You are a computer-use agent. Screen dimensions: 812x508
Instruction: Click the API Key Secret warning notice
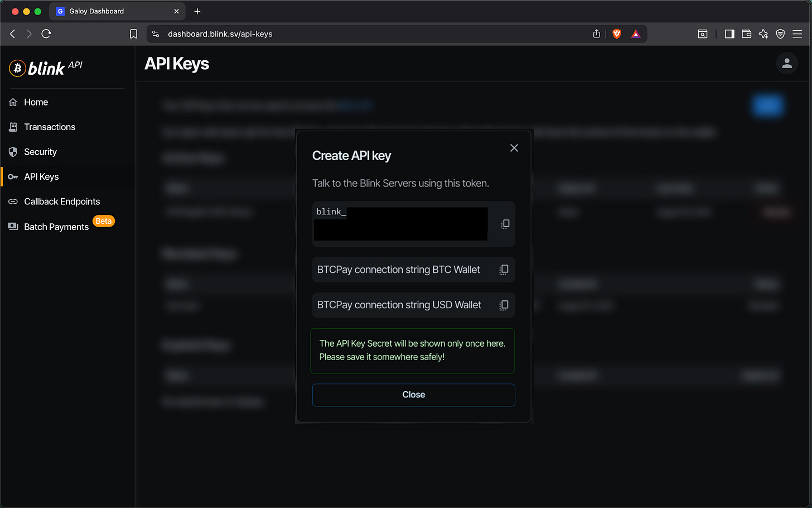click(412, 351)
